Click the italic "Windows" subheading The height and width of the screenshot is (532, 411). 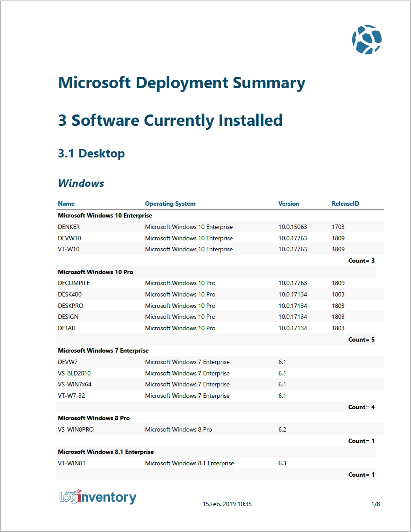(81, 183)
